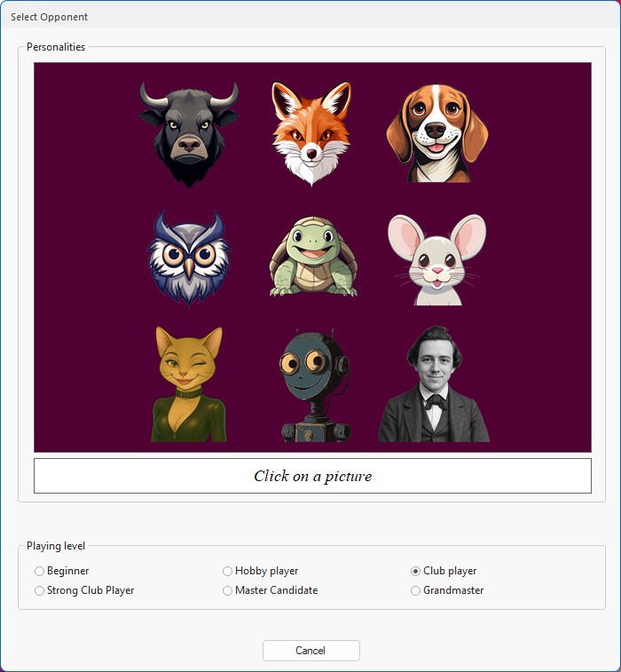Pick the beagle dog opponent
621x672 pixels.
pos(436,133)
